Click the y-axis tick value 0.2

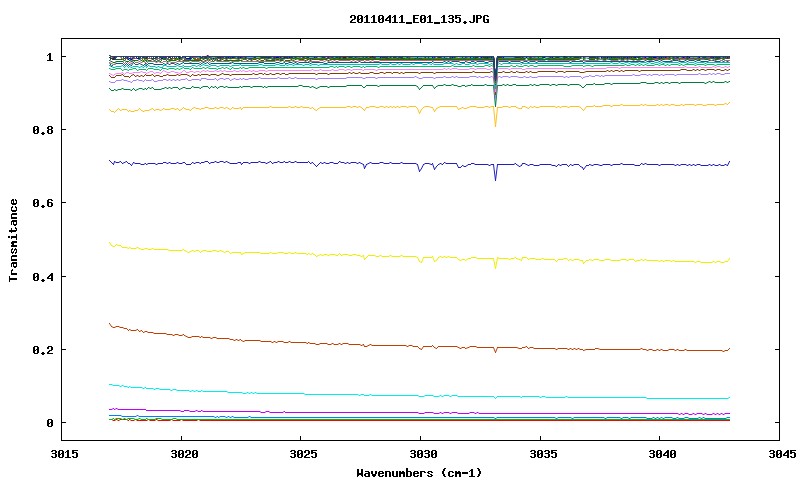[43, 350]
